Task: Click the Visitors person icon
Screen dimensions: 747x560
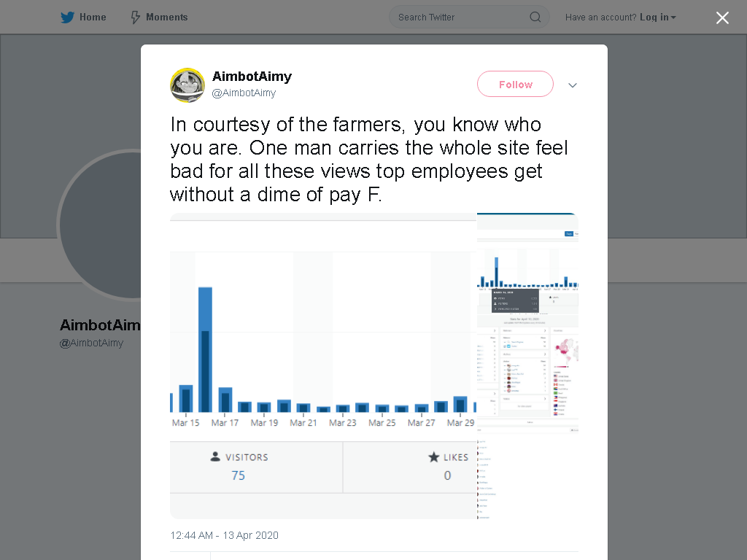Action: click(215, 456)
